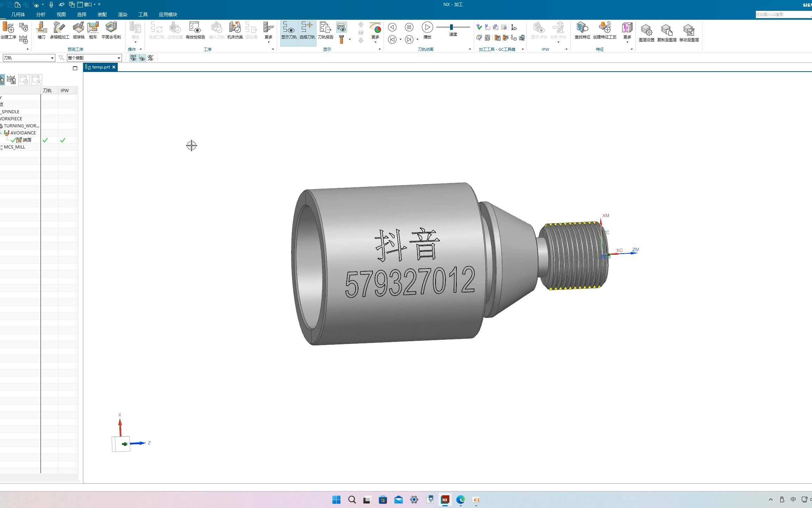The height and width of the screenshot is (508, 812).
Task: Open the 装配 ribbon tab
Action: pos(102,14)
